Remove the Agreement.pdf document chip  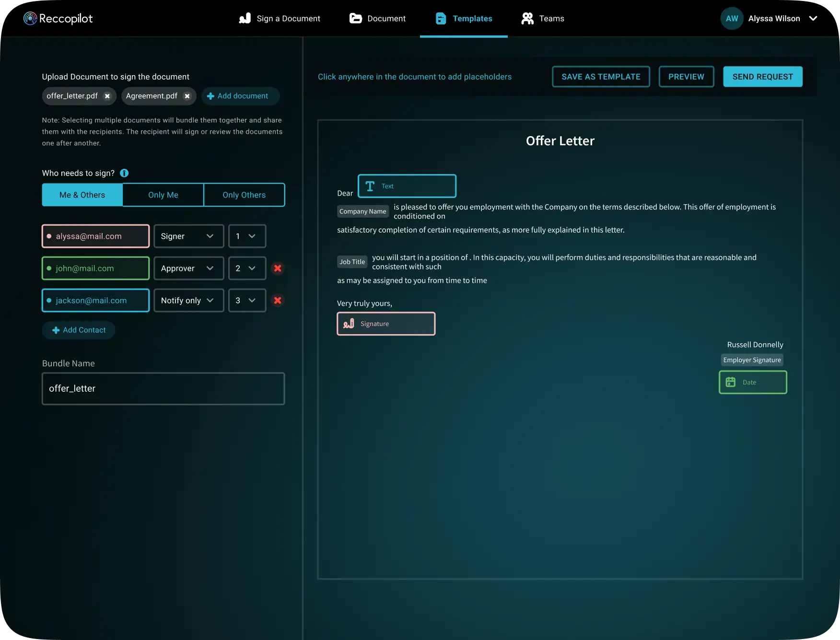click(x=187, y=96)
